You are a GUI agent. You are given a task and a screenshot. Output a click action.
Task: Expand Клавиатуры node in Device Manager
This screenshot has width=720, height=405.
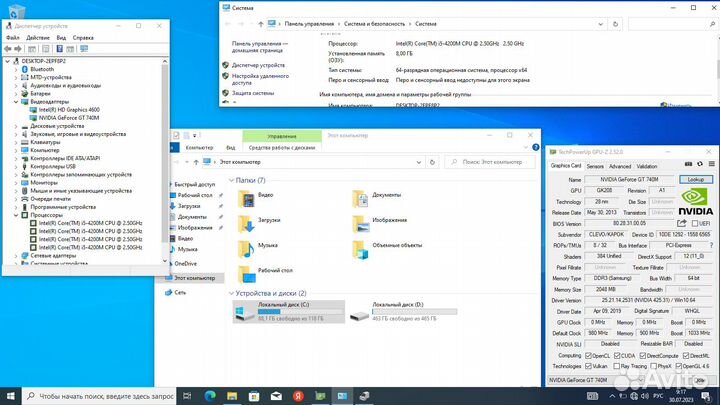[x=16, y=142]
